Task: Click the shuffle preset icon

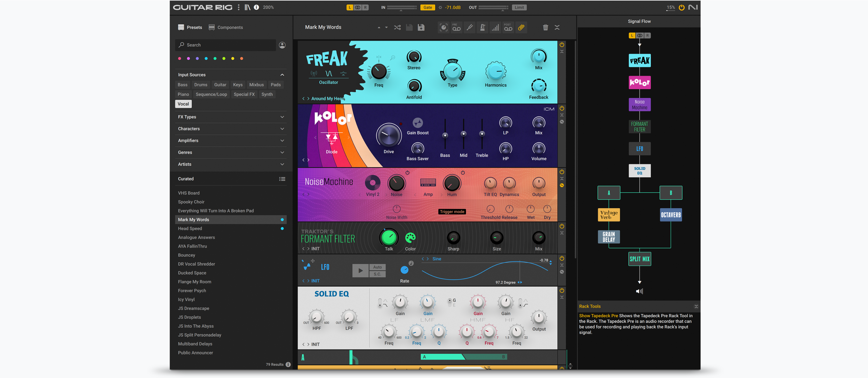Action: 397,27
